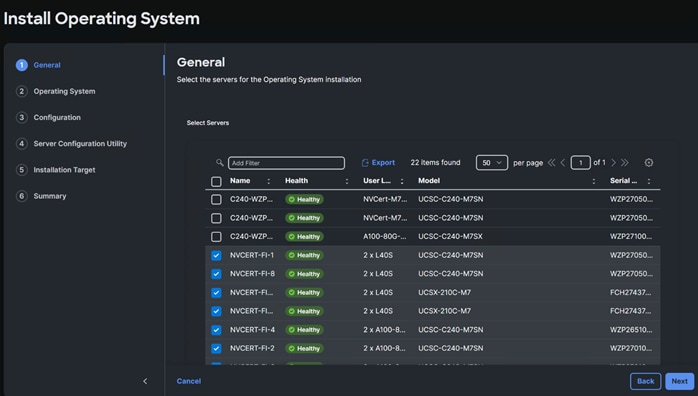Open table settings gear icon
The width and height of the screenshot is (698, 396).
[649, 162]
